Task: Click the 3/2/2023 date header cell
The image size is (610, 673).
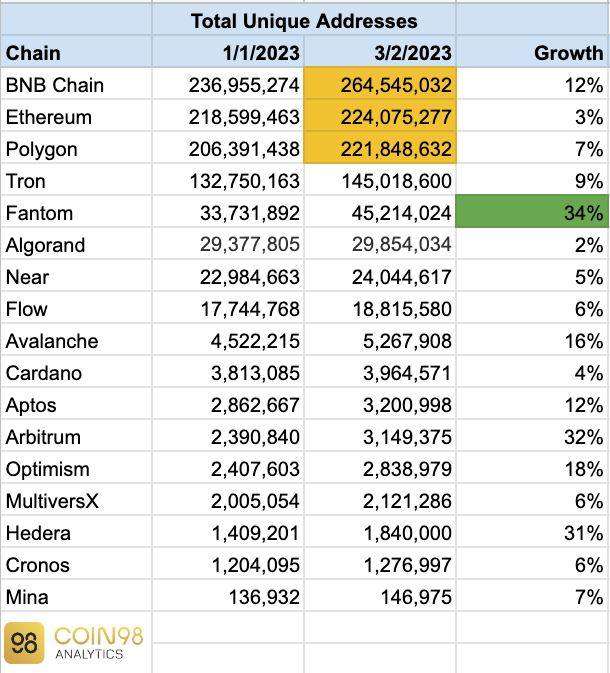Action: point(416,53)
